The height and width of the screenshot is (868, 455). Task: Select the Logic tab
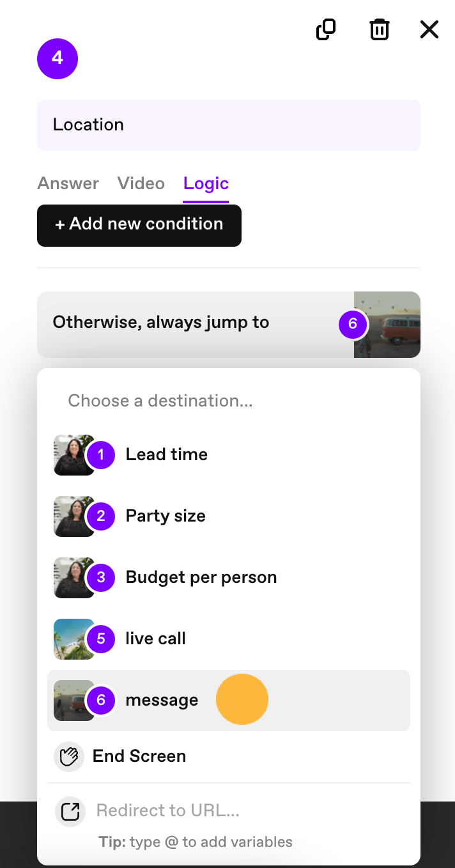click(206, 183)
